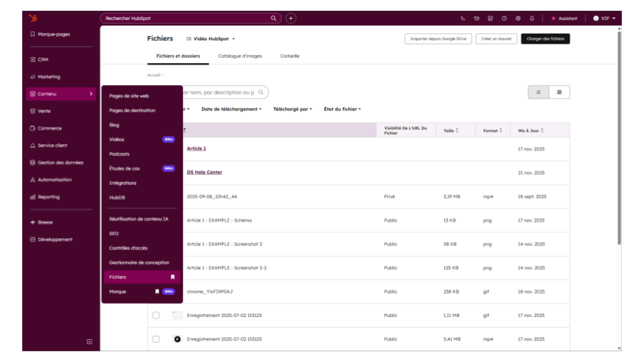Select Podcasts in the Contenu submenu
Image resolution: width=644 pixels, height=362 pixels.
(119, 154)
